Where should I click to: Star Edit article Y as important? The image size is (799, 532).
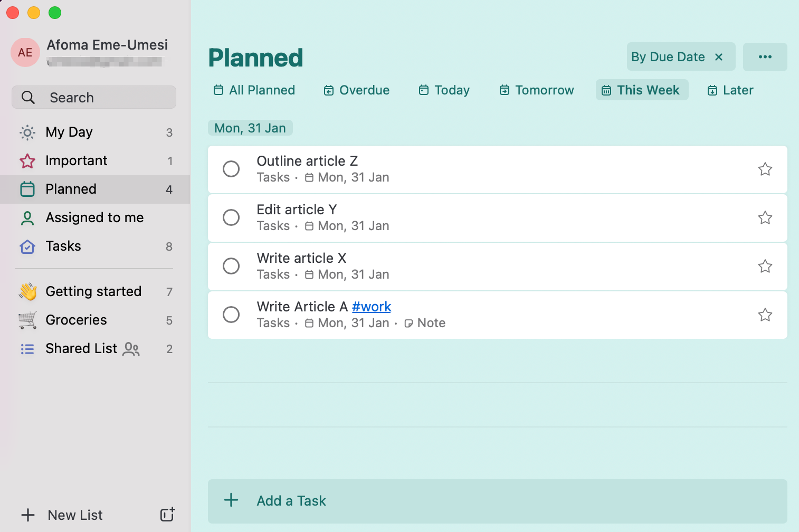[x=765, y=217]
